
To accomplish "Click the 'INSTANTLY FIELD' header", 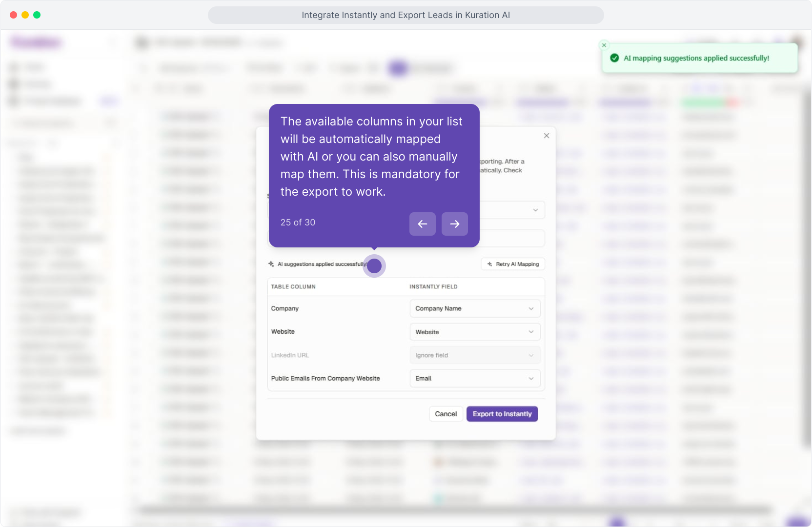I will (433, 286).
